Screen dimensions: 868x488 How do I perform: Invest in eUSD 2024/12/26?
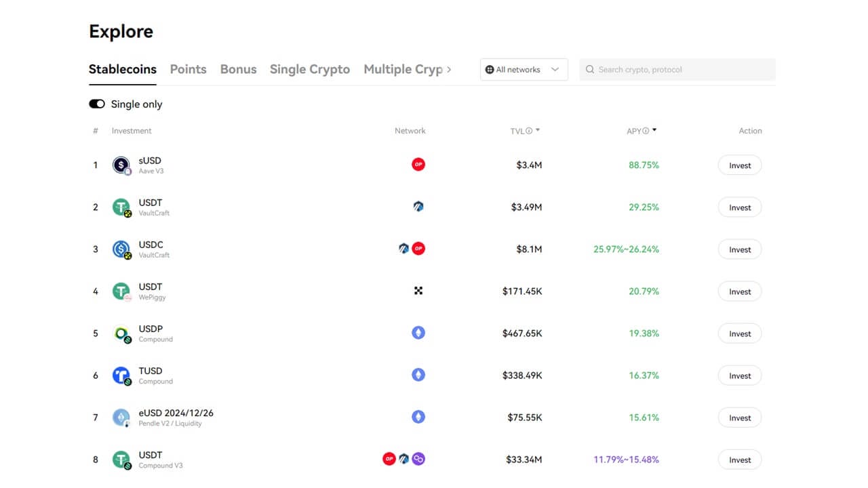[x=740, y=418]
